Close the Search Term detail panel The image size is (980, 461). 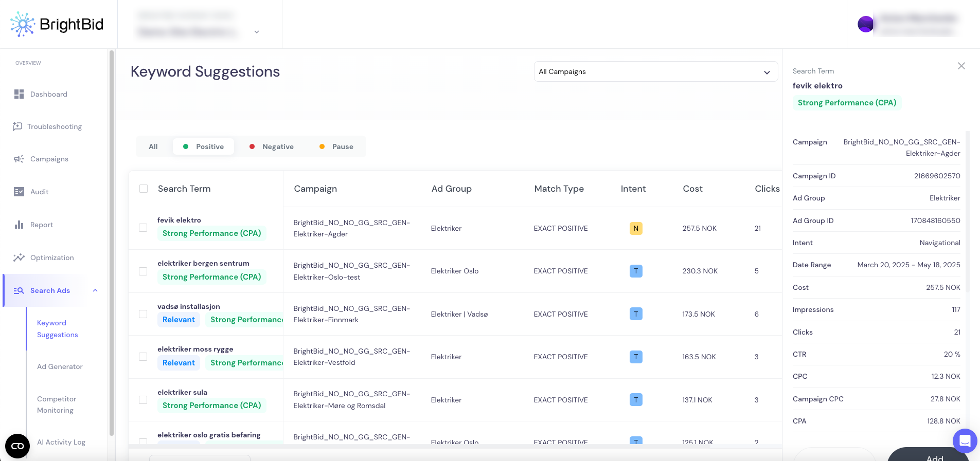pos(961,66)
